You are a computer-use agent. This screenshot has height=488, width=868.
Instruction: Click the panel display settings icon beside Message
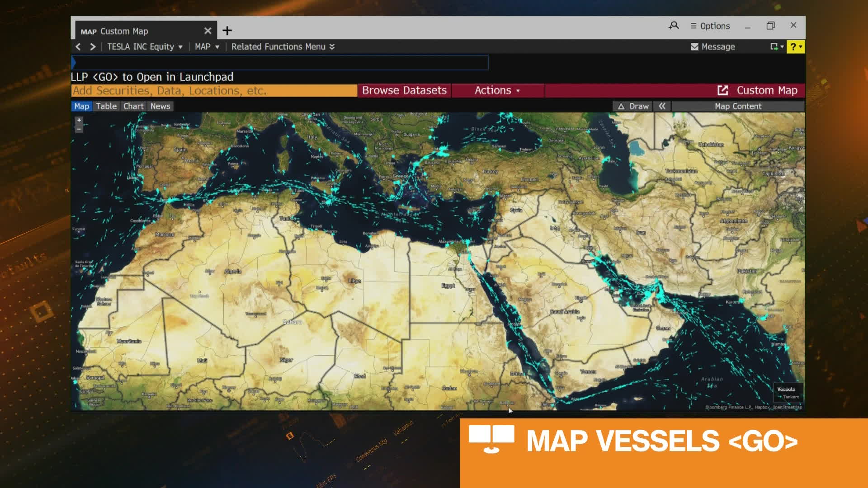coord(774,47)
